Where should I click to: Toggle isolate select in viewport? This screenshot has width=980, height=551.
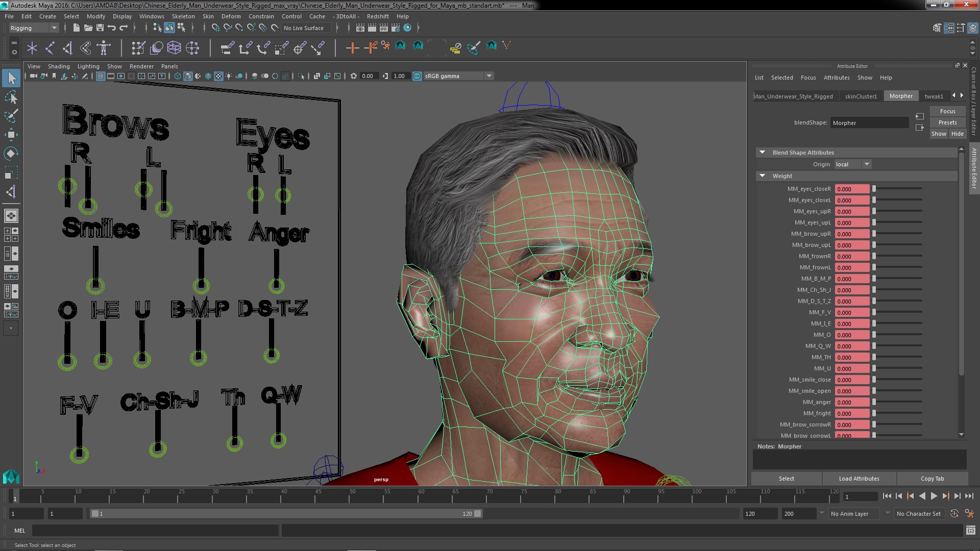(301, 76)
